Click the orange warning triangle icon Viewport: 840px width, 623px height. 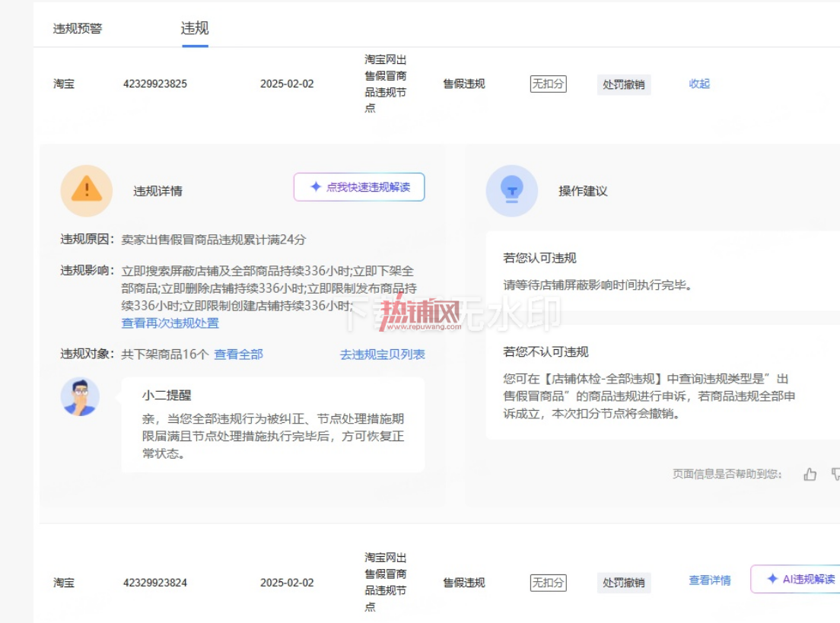(86, 190)
